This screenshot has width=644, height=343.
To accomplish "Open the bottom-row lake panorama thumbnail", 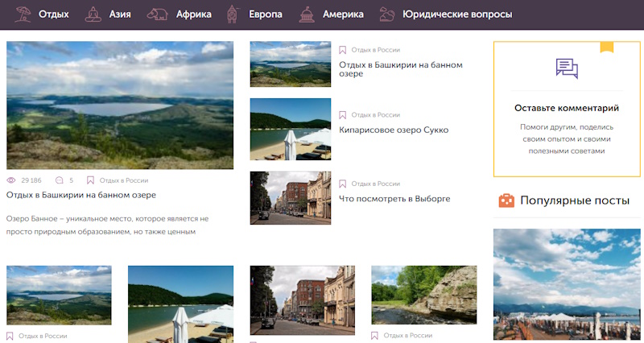I will point(59,295).
